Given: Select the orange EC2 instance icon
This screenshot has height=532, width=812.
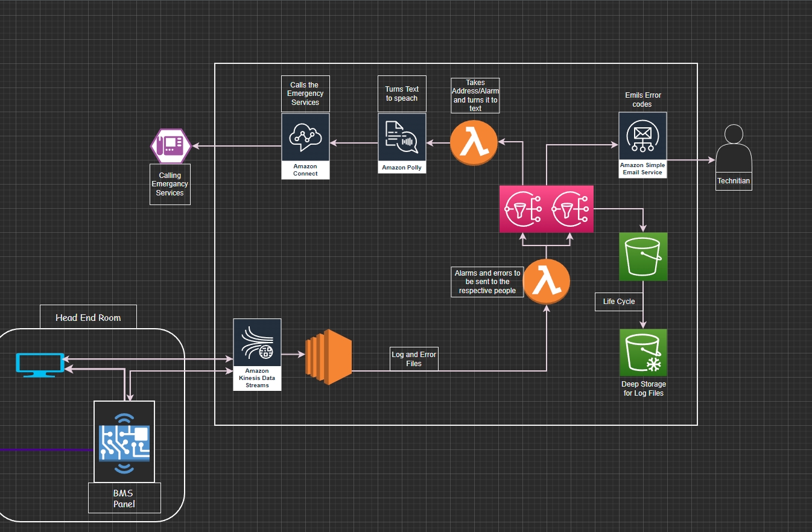Looking at the screenshot, I should [x=329, y=357].
